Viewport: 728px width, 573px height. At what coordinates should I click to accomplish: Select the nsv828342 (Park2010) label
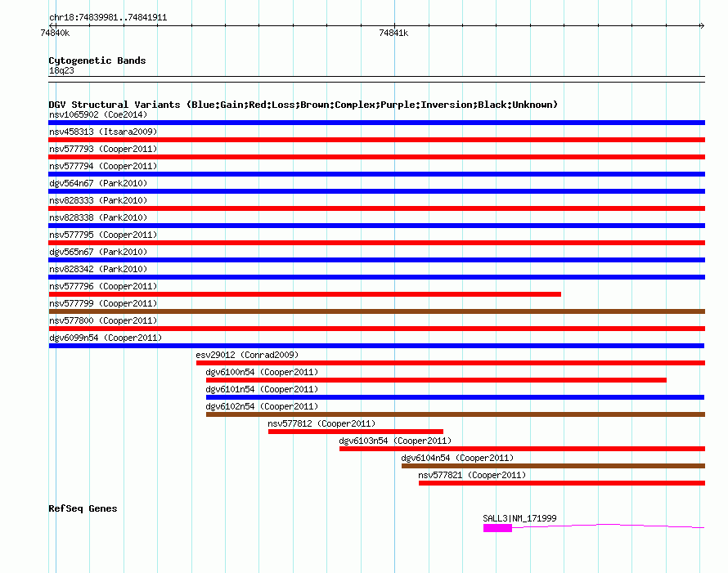(98, 269)
